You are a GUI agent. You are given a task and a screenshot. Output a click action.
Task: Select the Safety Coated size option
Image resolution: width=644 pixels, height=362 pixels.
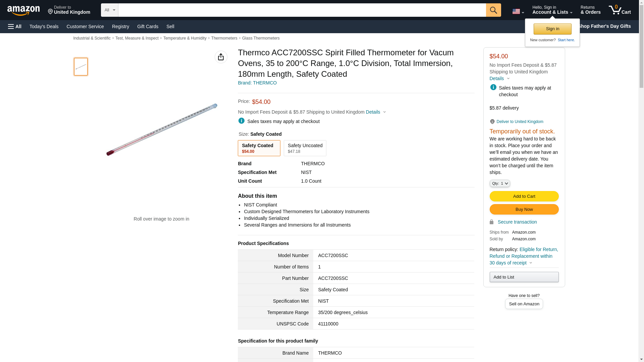coord(259,148)
